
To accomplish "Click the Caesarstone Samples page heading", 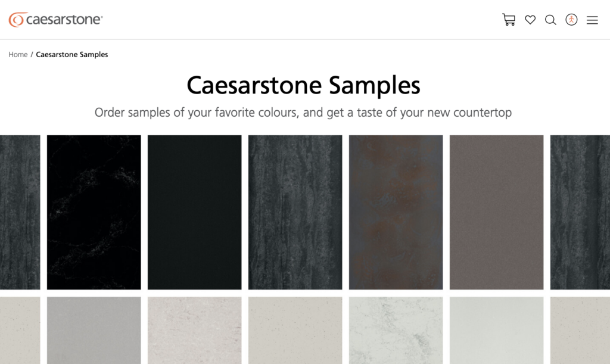I will [303, 85].
